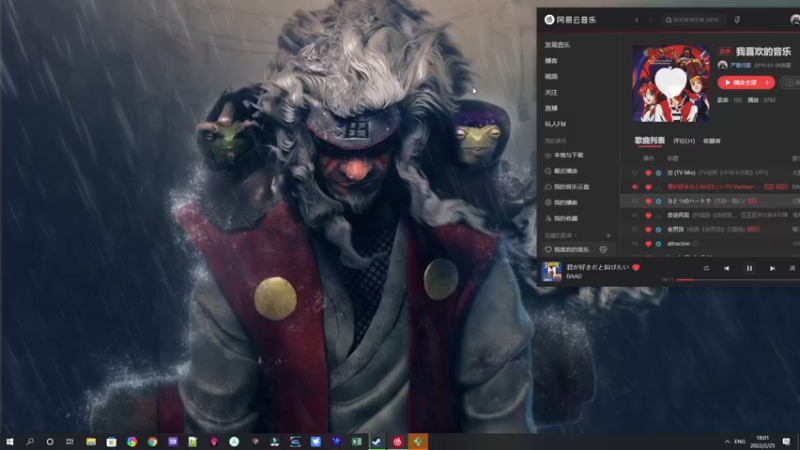Go forward with the right navigation arrow
The width and height of the screenshot is (800, 450).
(x=651, y=20)
